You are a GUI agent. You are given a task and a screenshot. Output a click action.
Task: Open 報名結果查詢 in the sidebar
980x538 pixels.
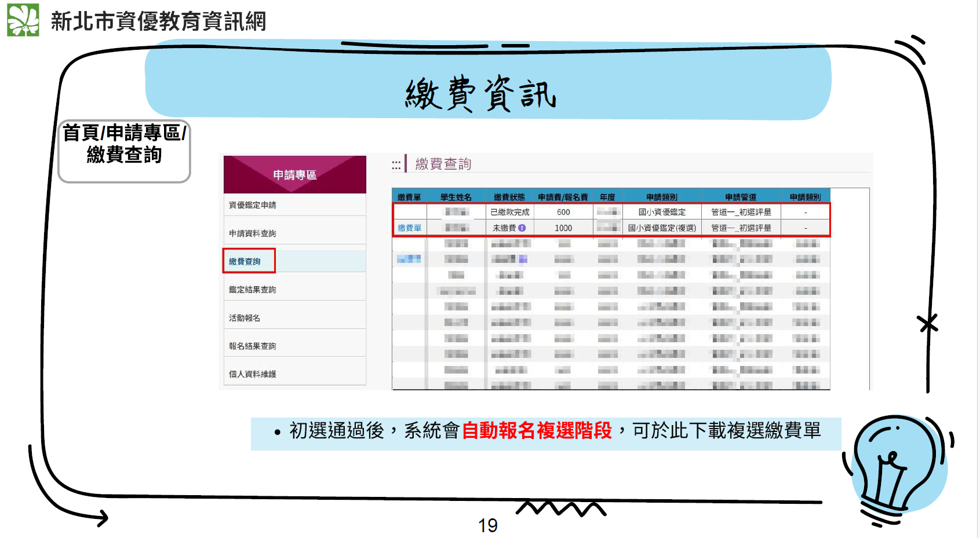click(x=253, y=346)
